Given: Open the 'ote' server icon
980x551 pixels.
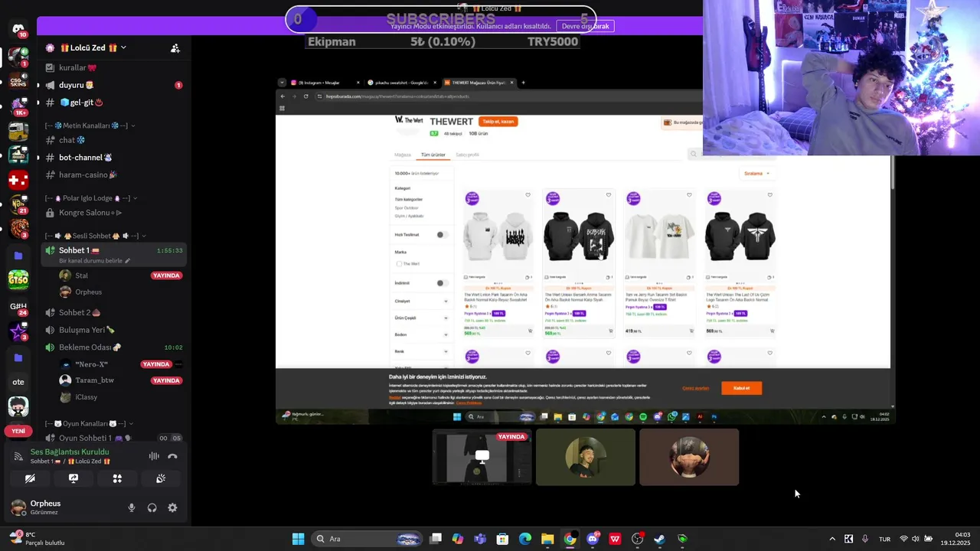Looking at the screenshot, I should pyautogui.click(x=18, y=382).
